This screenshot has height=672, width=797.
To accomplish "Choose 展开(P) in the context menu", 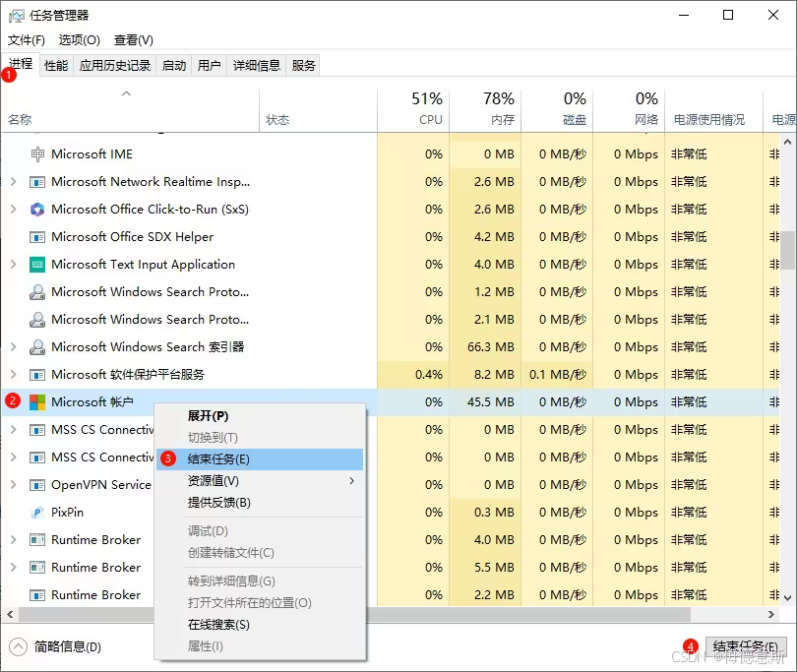I will click(259, 416).
